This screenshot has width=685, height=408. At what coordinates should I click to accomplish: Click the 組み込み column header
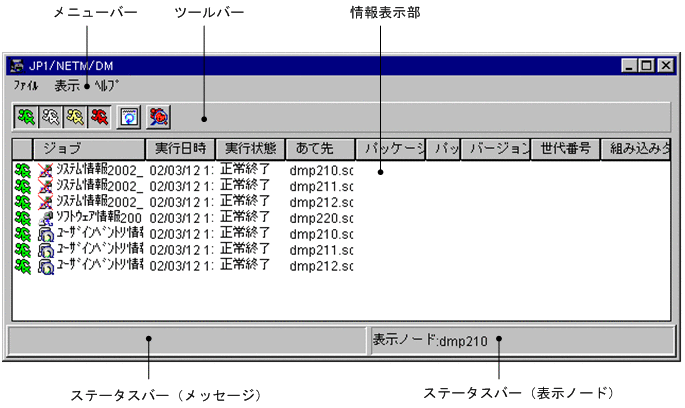pyautogui.click(x=636, y=149)
